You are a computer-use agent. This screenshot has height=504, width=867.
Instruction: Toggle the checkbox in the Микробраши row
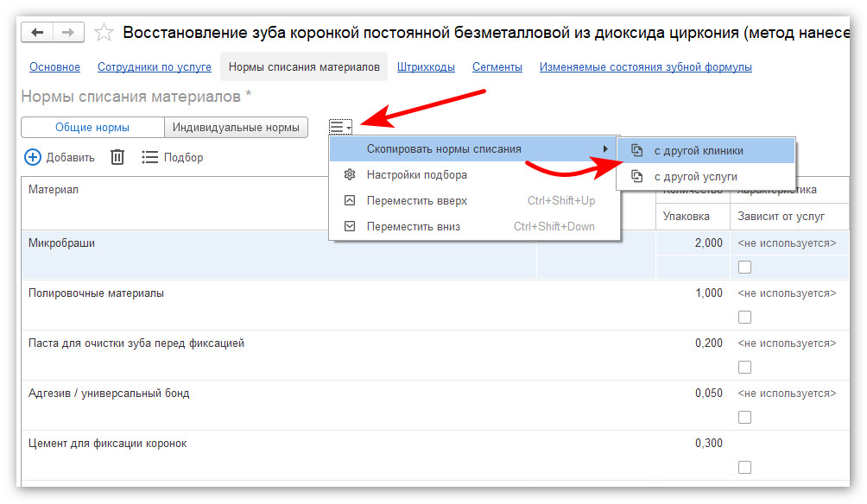[x=744, y=267]
